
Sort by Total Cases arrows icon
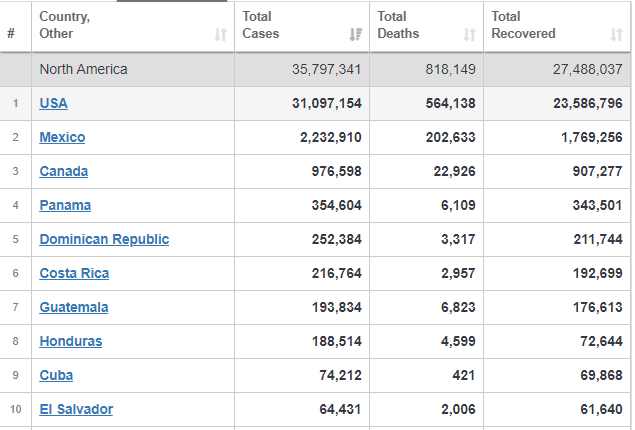[356, 35]
